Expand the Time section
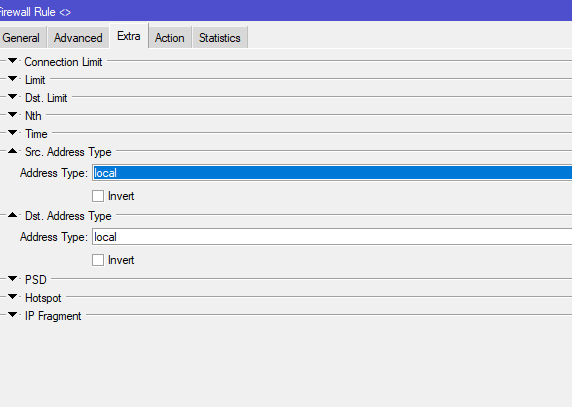 tap(12, 132)
